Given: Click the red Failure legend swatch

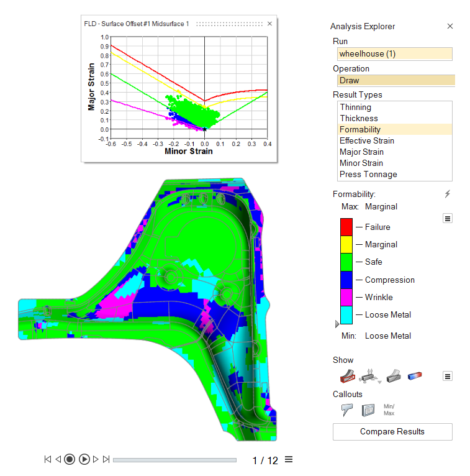Looking at the screenshot, I should coord(346,227).
